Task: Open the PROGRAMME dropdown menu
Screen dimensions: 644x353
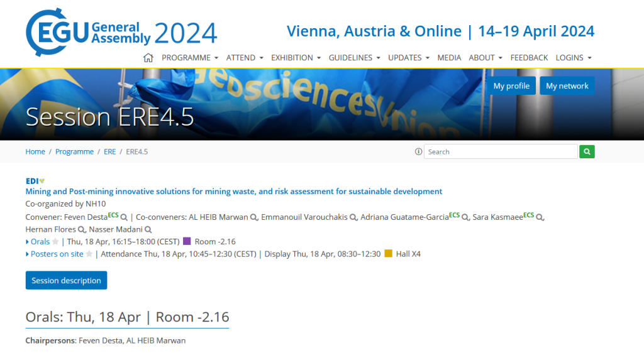Action: pos(190,58)
